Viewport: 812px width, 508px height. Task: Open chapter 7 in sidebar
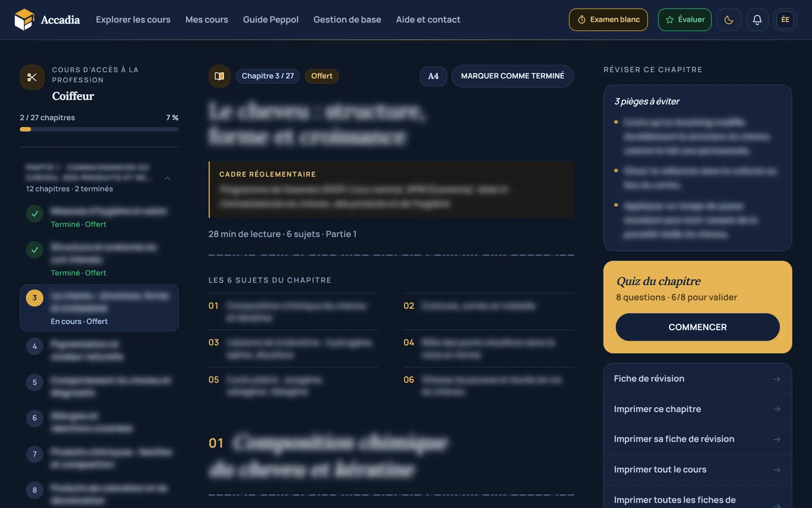[x=99, y=458]
